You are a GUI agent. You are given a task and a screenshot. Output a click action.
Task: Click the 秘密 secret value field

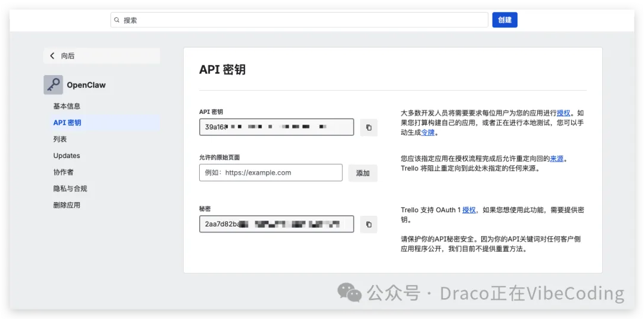[x=276, y=224]
